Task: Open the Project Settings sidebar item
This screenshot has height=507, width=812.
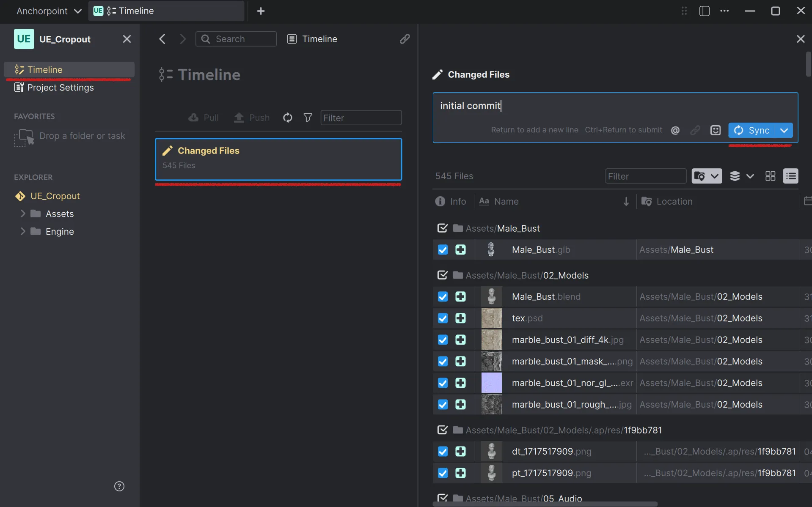Action: pyautogui.click(x=60, y=88)
